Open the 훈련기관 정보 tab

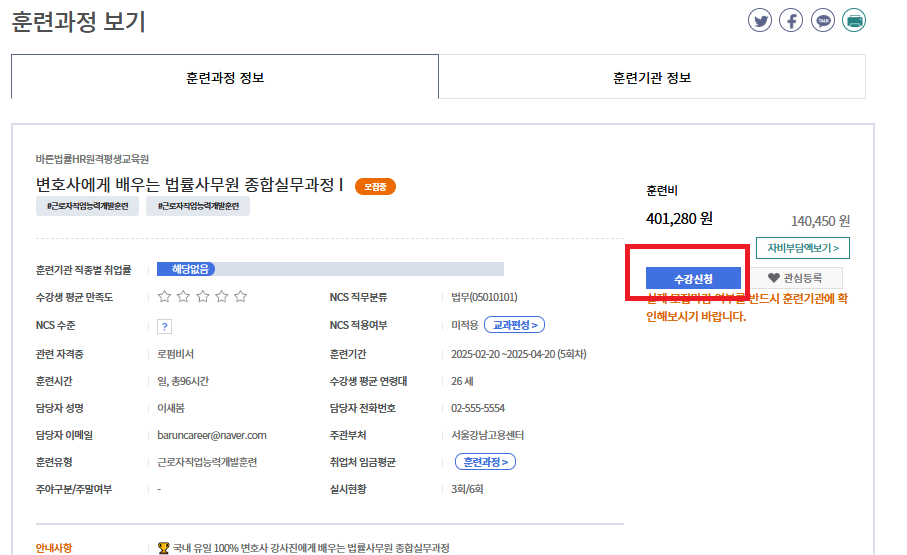coord(652,77)
